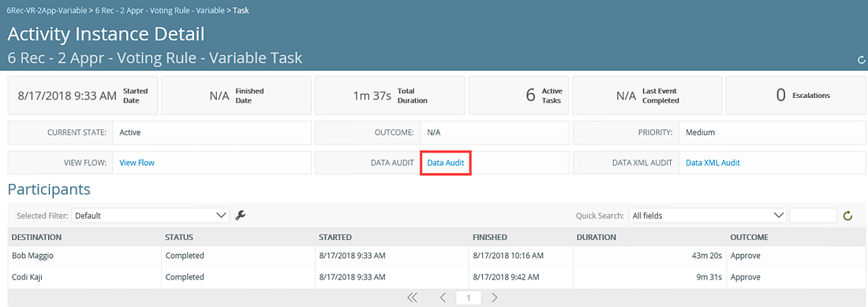This screenshot has width=868, height=307.
Task: Click the page number field in pager
Action: [x=469, y=298]
